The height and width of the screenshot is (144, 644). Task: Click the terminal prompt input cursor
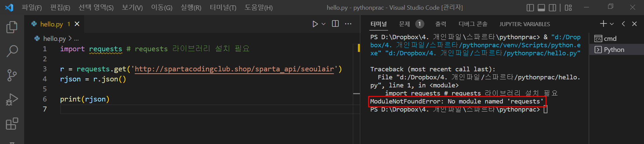(x=546, y=110)
